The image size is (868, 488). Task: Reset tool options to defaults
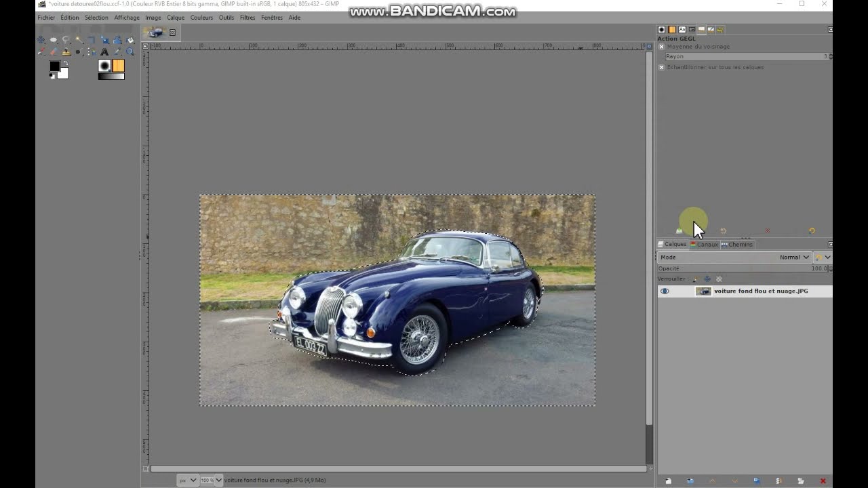click(812, 230)
